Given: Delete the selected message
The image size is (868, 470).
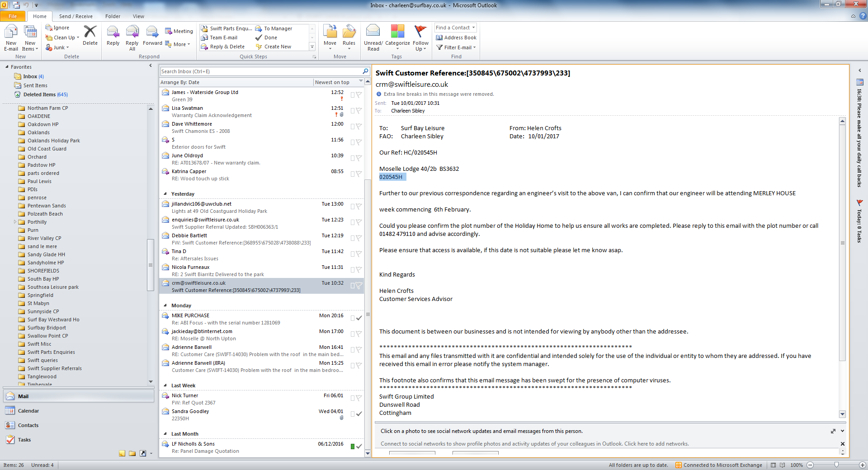Looking at the screenshot, I should [90, 35].
